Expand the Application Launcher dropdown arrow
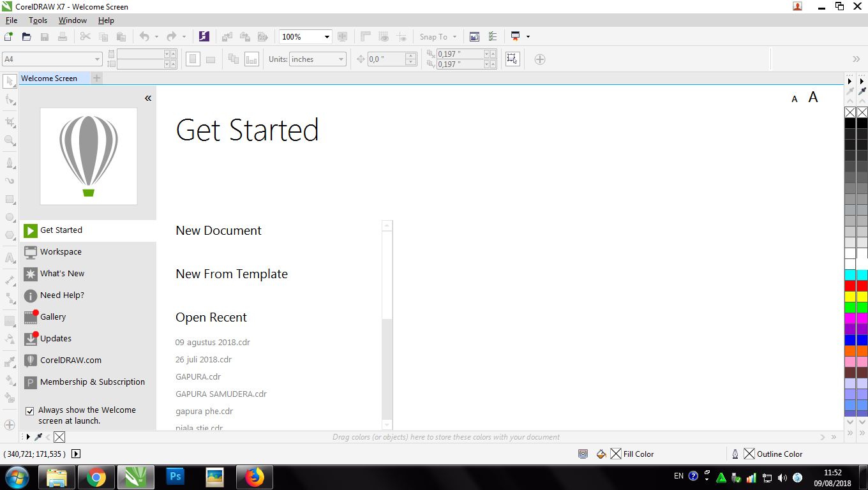This screenshot has height=490, width=868. (x=528, y=36)
